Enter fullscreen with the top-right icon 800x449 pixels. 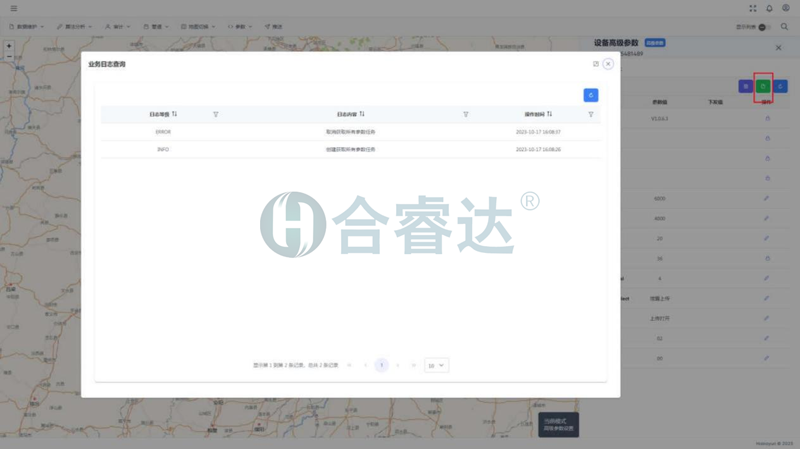[x=753, y=8]
